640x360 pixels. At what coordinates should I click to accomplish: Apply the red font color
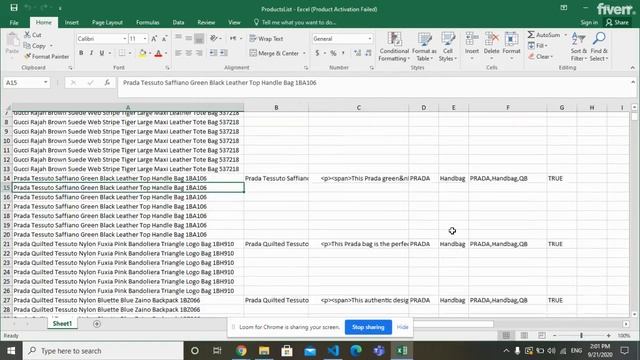pos(158,53)
